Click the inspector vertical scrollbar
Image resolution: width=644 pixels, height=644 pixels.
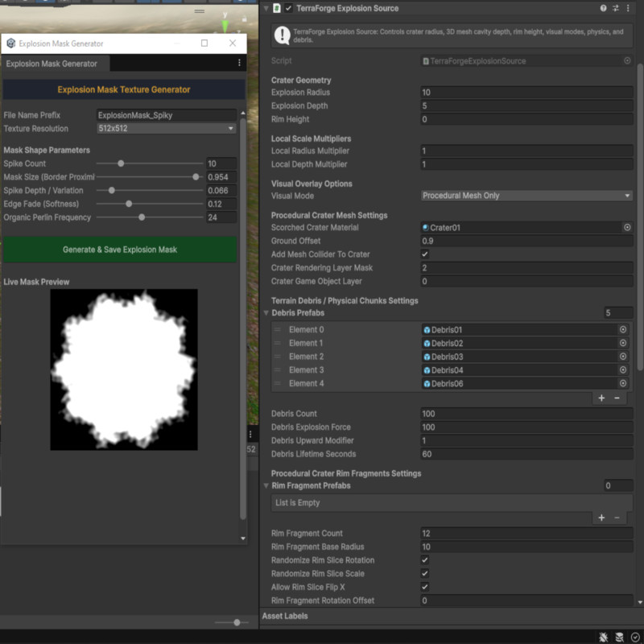point(639,217)
